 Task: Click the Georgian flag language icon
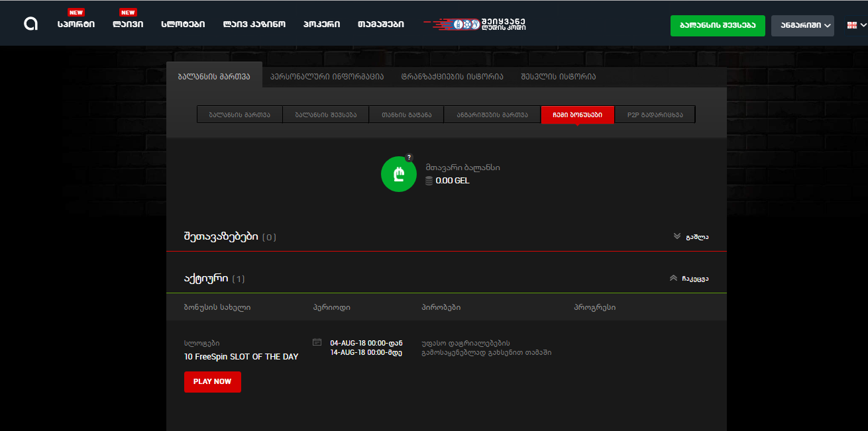click(x=852, y=25)
